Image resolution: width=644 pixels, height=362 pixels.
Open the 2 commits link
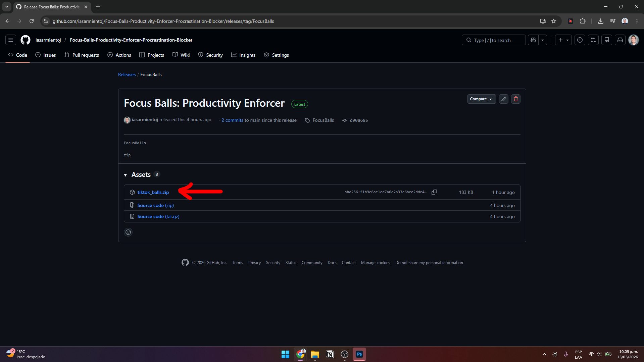(x=232, y=120)
